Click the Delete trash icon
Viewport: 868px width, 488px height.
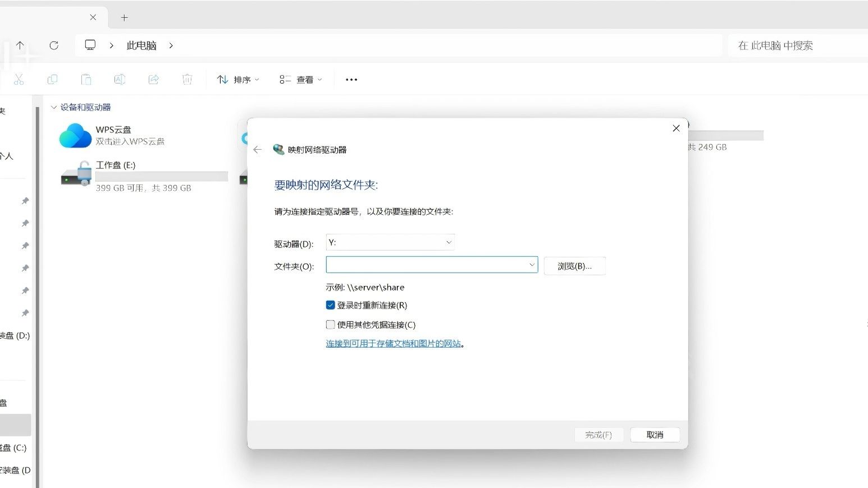pyautogui.click(x=187, y=80)
